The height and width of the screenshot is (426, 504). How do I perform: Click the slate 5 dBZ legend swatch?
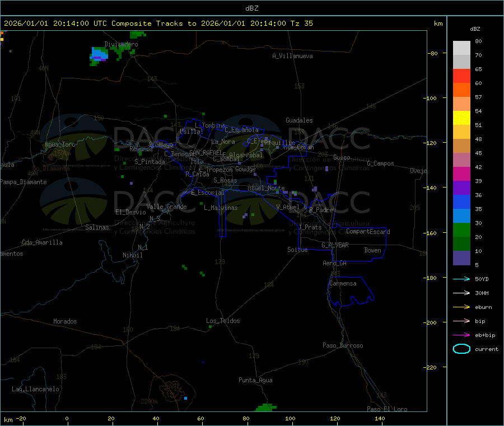click(x=461, y=258)
